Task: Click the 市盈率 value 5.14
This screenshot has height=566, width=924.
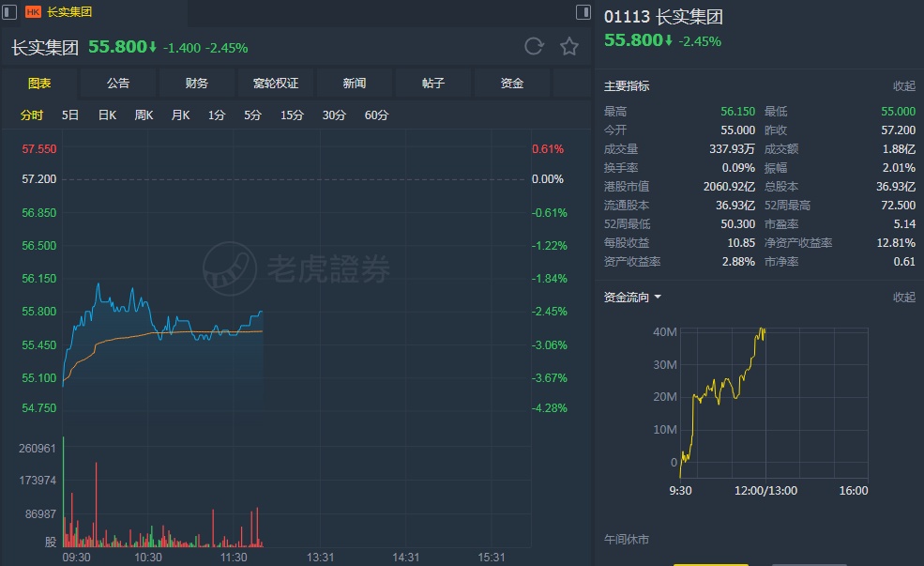Action: 904,224
